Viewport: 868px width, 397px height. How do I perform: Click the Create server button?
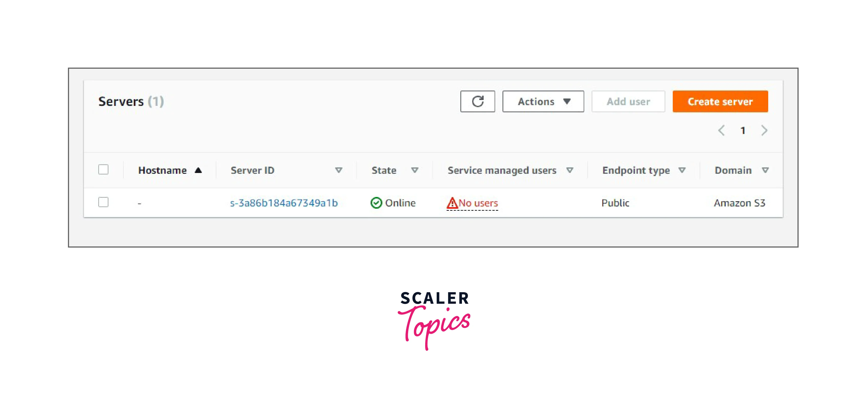click(720, 101)
